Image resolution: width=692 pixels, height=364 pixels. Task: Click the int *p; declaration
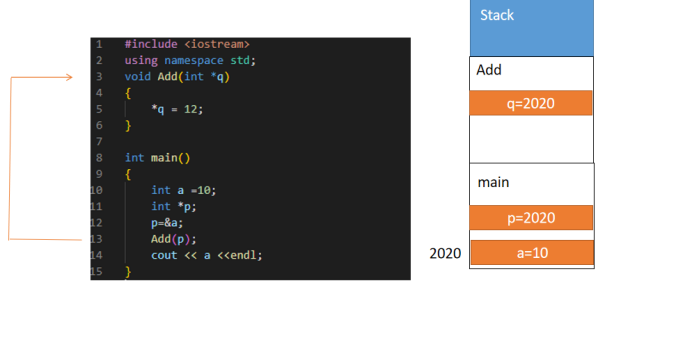pos(174,206)
